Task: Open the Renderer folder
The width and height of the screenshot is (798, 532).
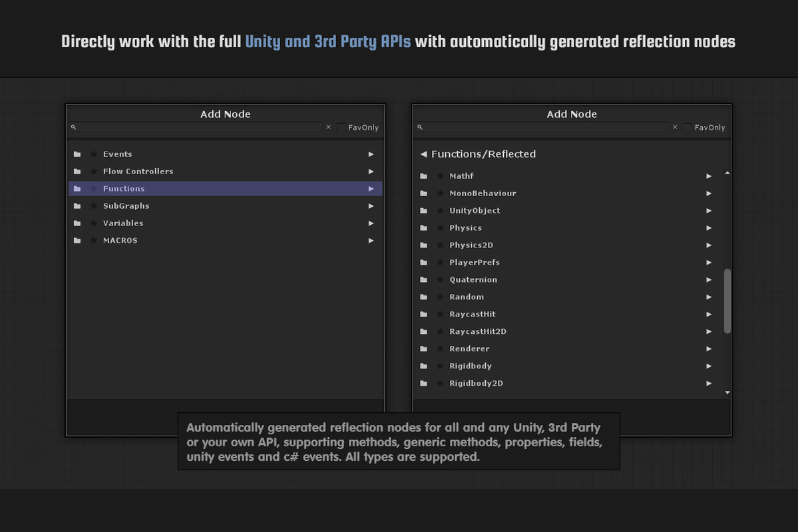Action: coord(568,349)
